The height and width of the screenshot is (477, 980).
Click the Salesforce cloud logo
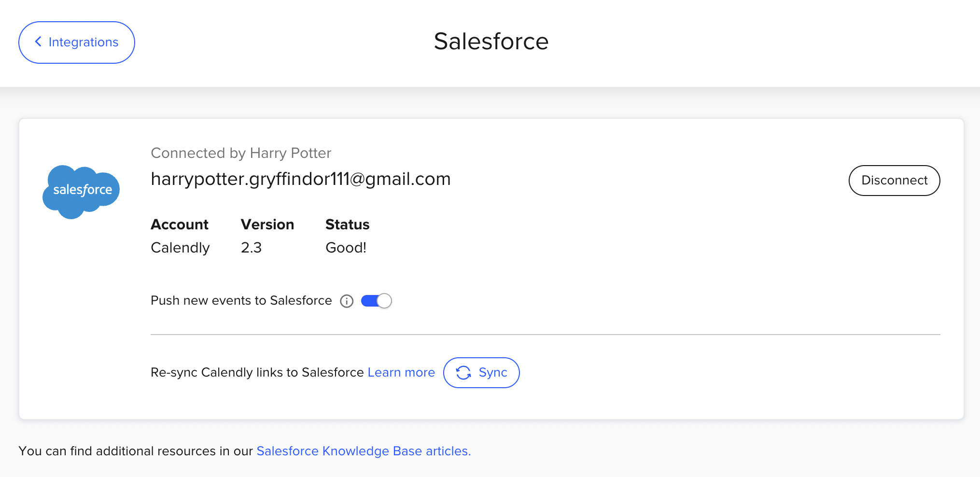click(x=81, y=192)
